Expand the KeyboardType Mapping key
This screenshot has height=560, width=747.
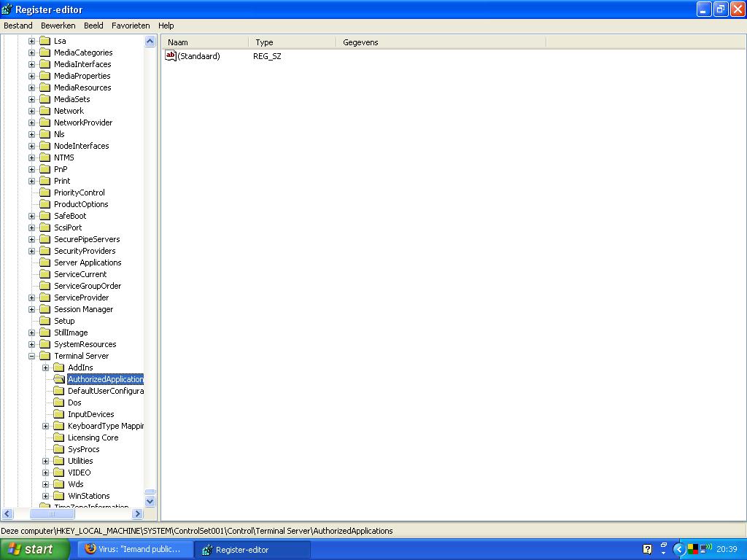click(45, 426)
